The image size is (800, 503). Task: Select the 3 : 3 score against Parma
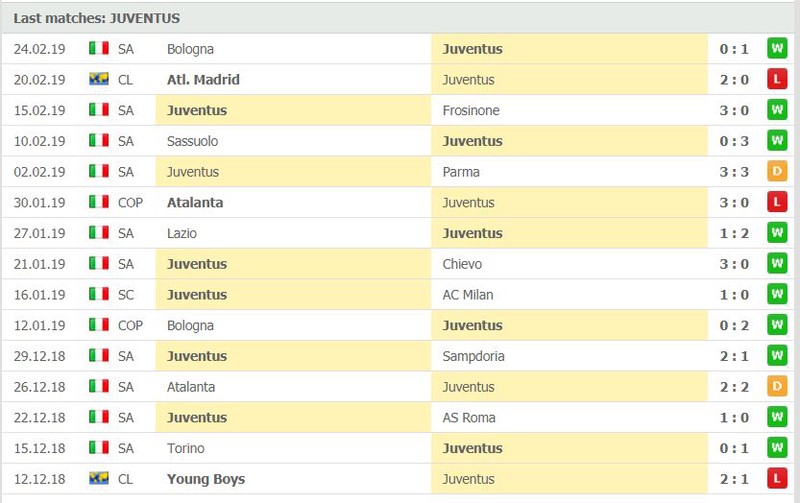734,172
